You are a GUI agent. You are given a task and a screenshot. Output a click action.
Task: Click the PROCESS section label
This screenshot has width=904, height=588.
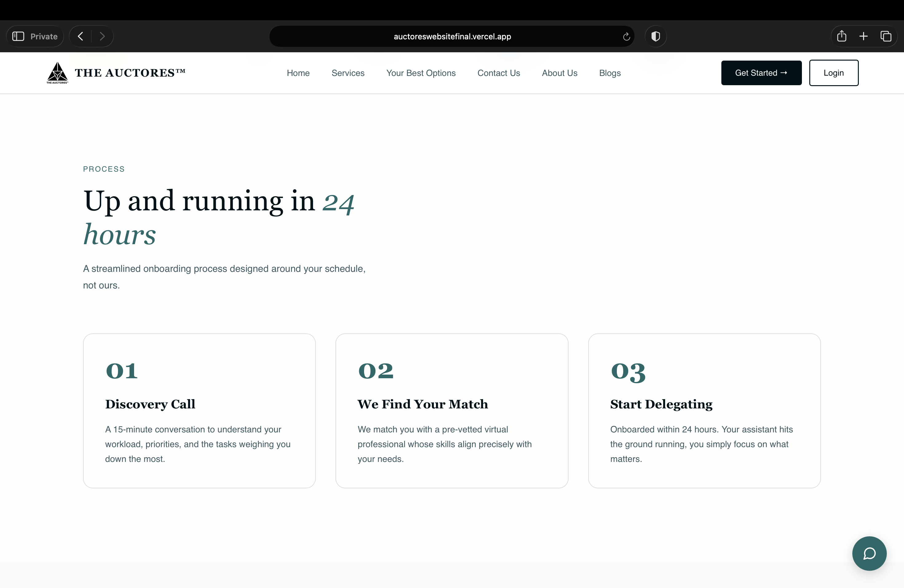click(x=104, y=169)
